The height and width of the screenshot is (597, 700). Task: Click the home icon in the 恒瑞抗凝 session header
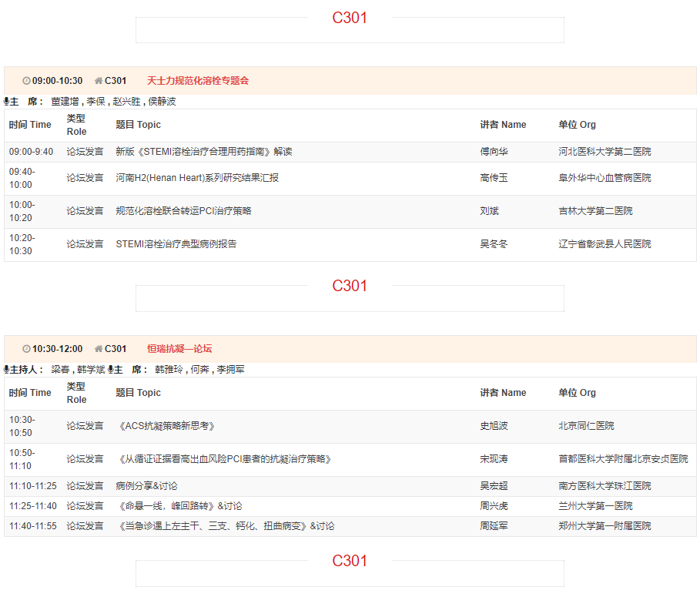99,349
